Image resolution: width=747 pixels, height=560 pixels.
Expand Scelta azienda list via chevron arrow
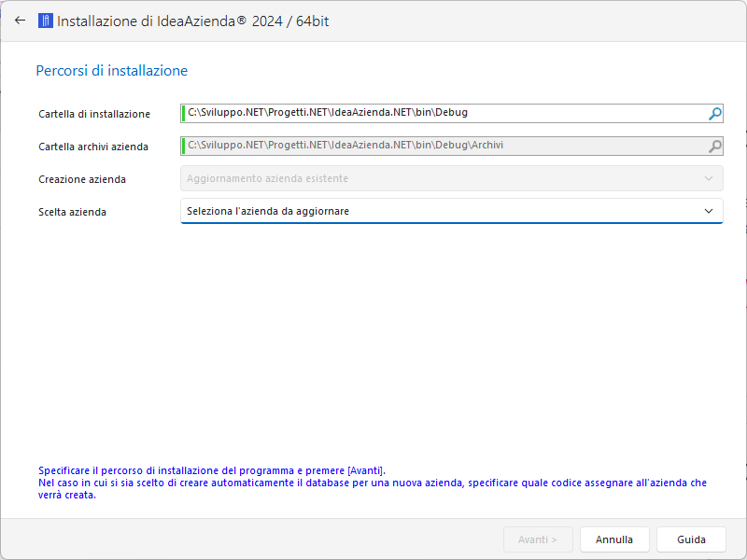(709, 211)
